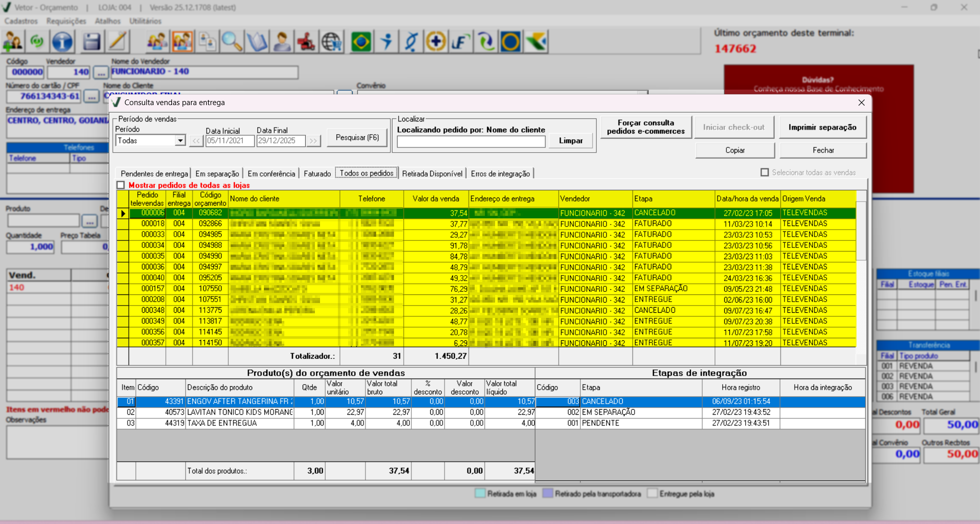This screenshot has height=524, width=980.
Task: Click the floppy disk save icon
Action: click(91, 42)
